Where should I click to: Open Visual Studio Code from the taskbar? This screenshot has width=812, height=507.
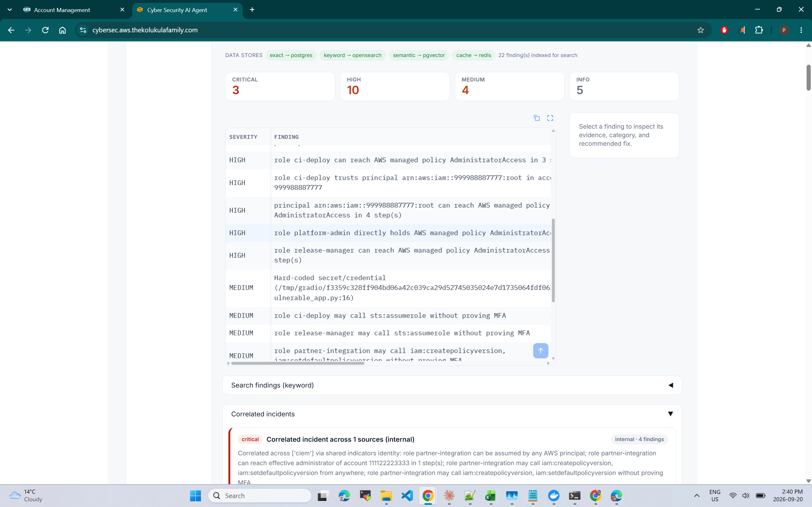pyautogui.click(x=407, y=496)
